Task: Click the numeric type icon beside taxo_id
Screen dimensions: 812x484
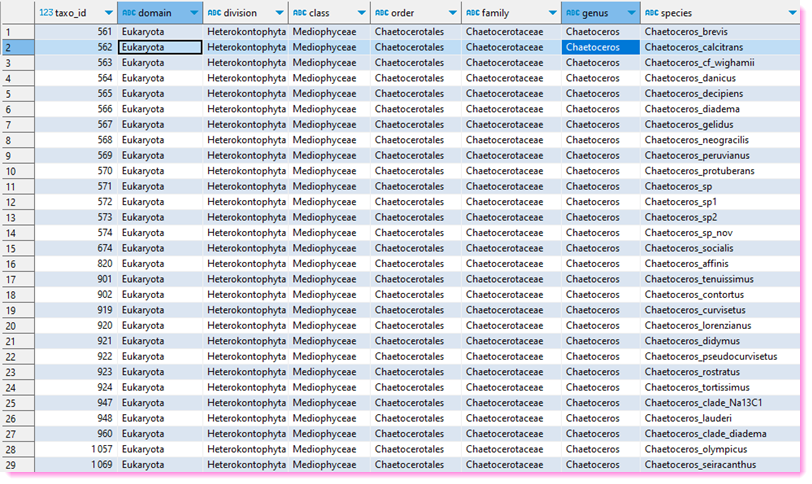Action: (x=45, y=13)
